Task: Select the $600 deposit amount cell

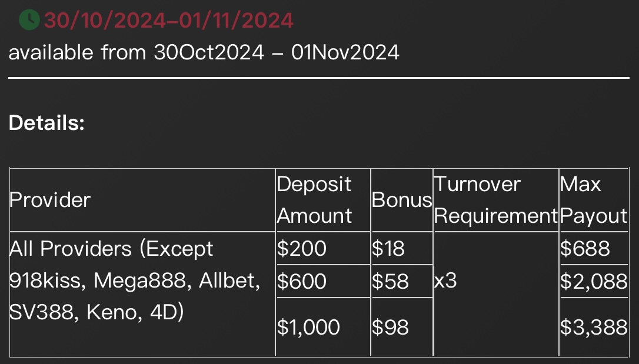Action: (x=302, y=281)
